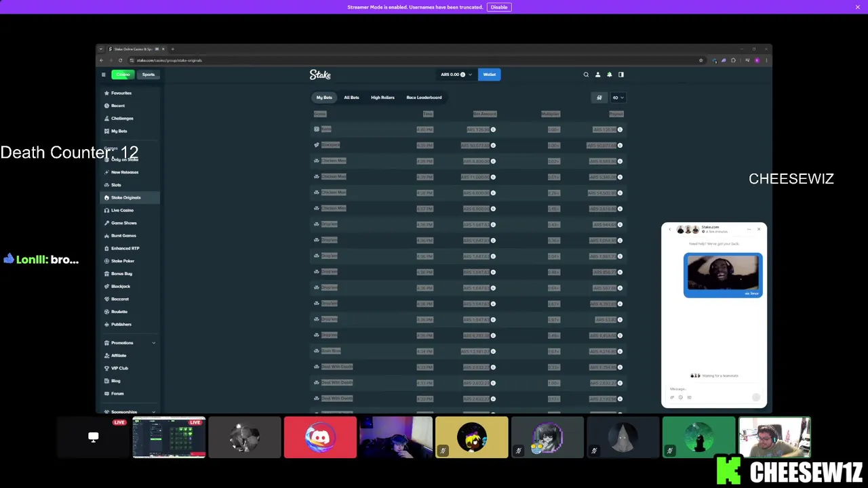Viewport: 868px width, 488px height.
Task: Open the Favourites star item in sidebar
Action: 129,93
